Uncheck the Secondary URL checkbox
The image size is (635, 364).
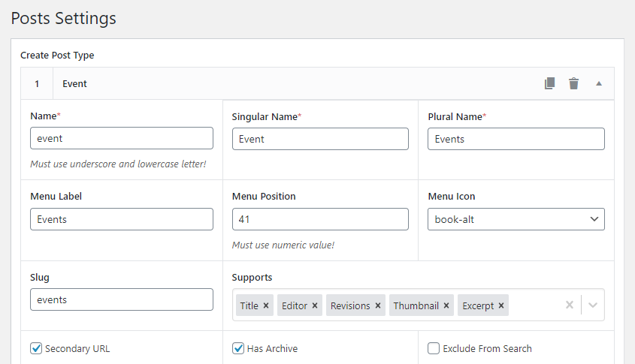click(x=36, y=348)
